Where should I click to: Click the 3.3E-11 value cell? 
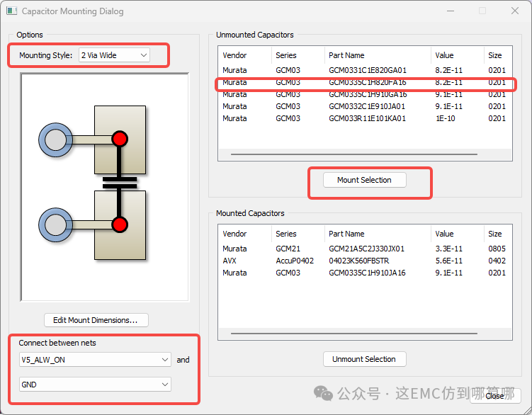click(x=449, y=249)
